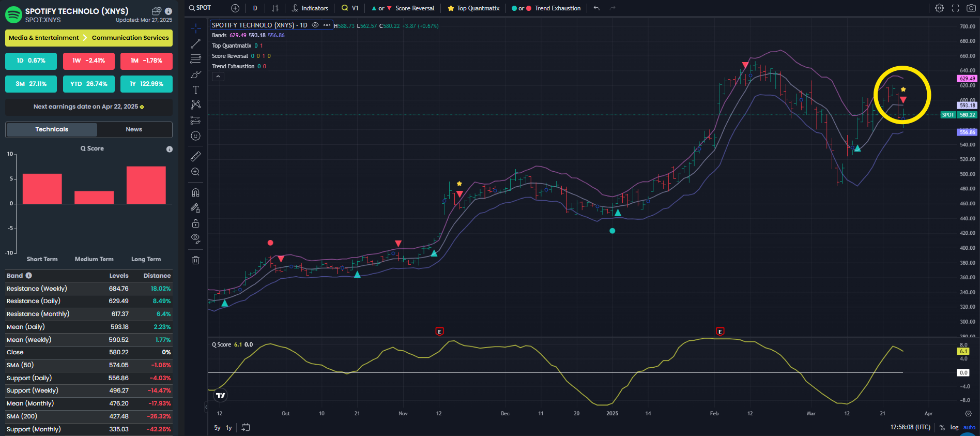
Task: Select the ruler measure tool
Action: click(x=195, y=156)
